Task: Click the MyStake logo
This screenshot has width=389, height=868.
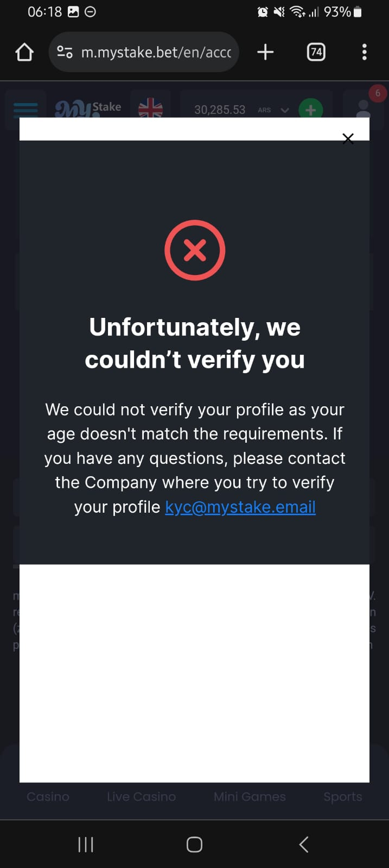Action: 88,108
